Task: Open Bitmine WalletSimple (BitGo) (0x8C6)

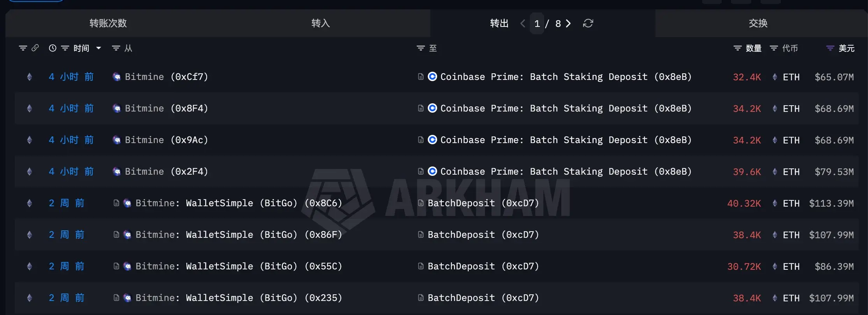Action: (x=239, y=203)
